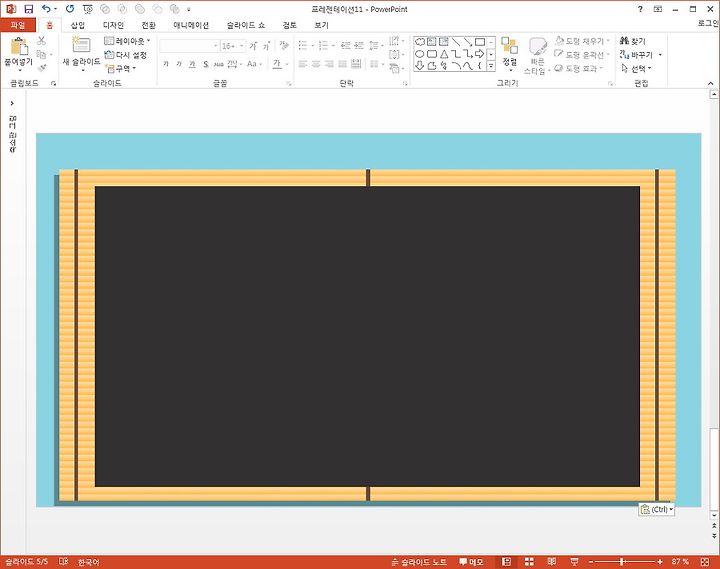The width and height of the screenshot is (720, 569).
Task: Select the down arrow shape
Action: coord(420,66)
